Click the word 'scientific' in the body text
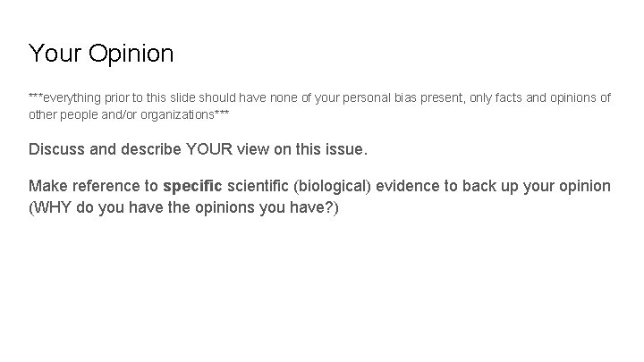The image size is (644, 362). [x=258, y=186]
